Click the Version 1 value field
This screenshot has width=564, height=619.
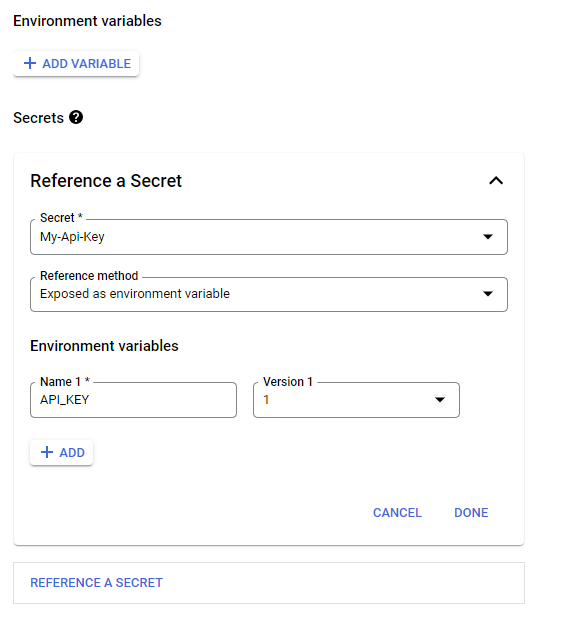(x=356, y=400)
